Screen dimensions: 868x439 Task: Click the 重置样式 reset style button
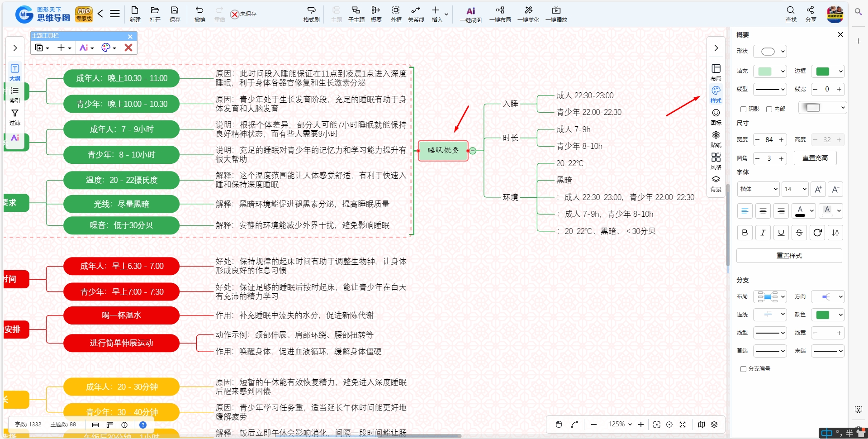click(789, 256)
